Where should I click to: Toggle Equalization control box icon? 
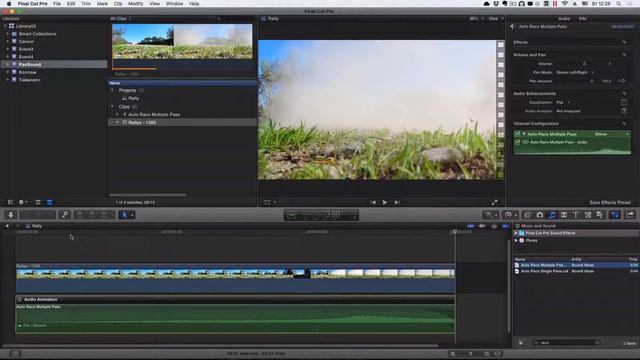tap(624, 102)
